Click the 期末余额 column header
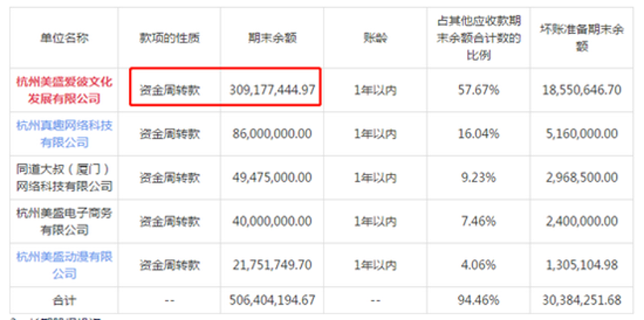Screen dimensions: 644x320 [272, 38]
